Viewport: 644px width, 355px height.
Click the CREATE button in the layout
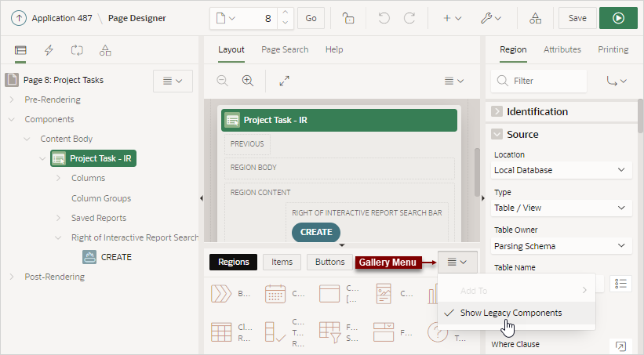316,232
